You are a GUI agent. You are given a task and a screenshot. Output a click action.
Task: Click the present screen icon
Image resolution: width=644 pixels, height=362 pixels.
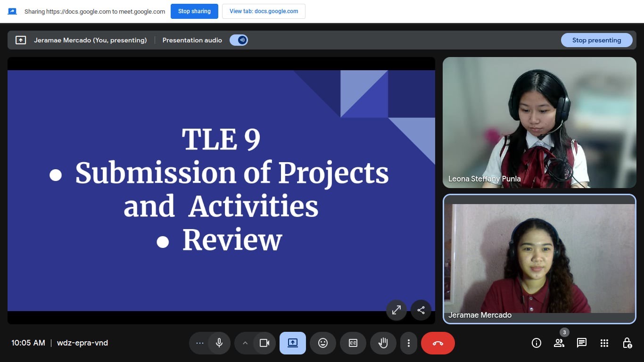point(293,343)
